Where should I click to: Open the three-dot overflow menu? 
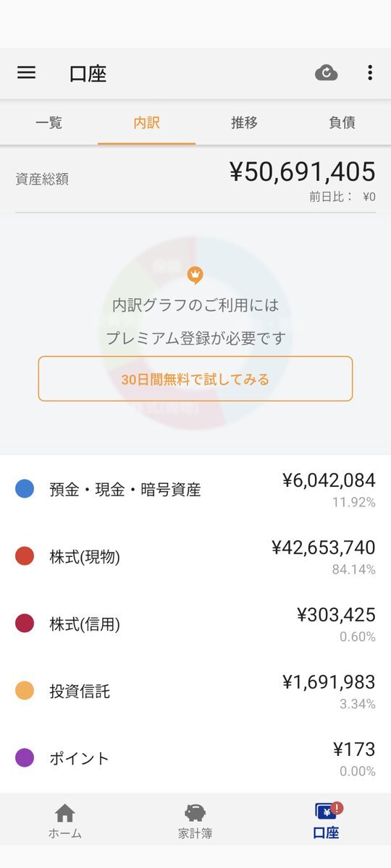pos(370,73)
